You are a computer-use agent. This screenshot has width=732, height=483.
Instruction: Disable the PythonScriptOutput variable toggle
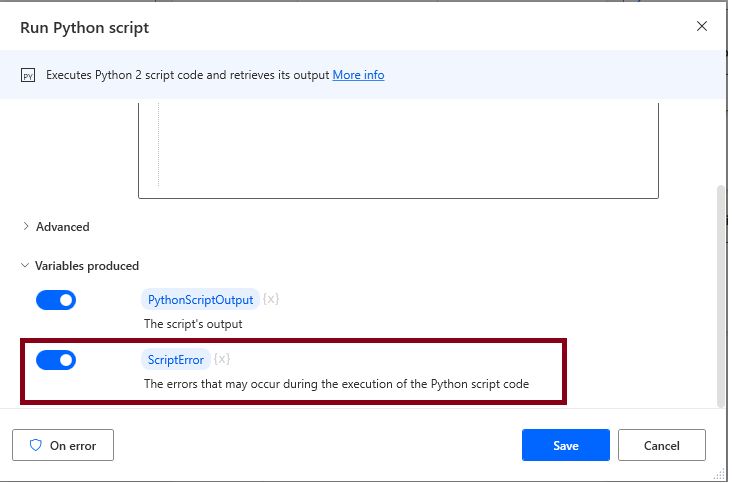point(56,300)
